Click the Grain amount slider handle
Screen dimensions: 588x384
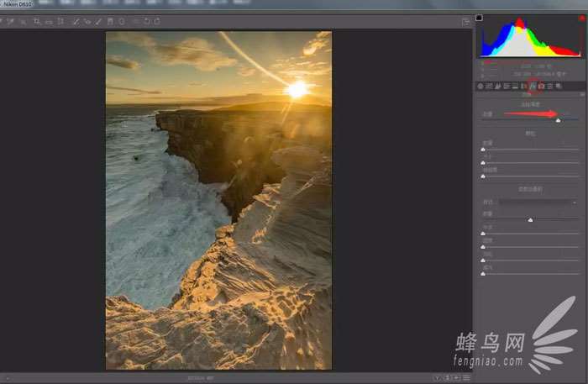point(483,150)
